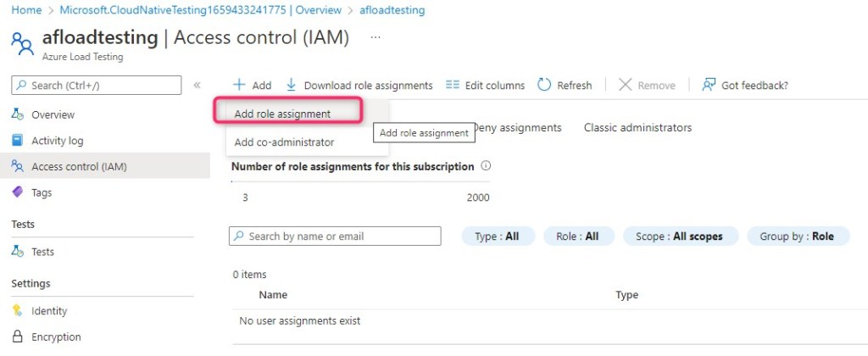The width and height of the screenshot is (868, 356).
Task: Open the Type : All filter
Action: coord(498,236)
